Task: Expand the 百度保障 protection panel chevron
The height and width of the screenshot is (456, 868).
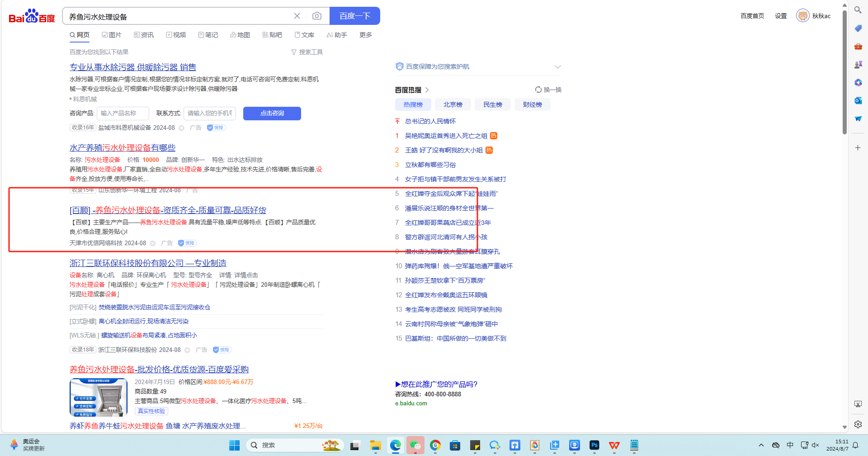Action: 557,66
